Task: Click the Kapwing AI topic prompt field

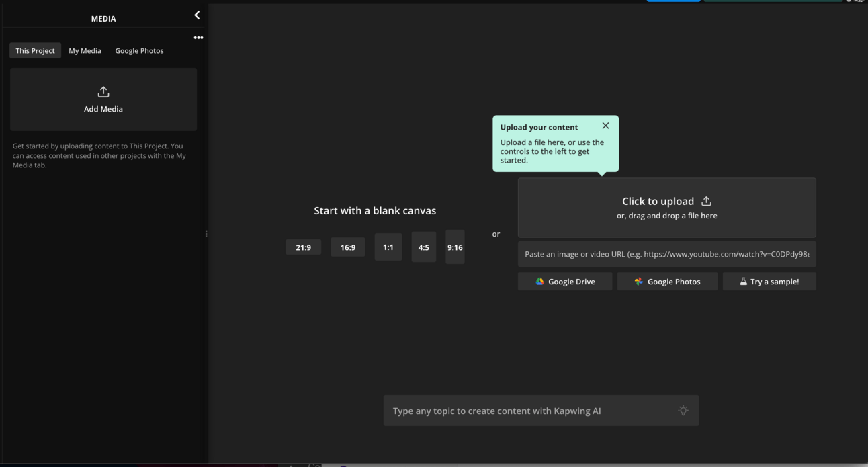Action: click(x=531, y=411)
